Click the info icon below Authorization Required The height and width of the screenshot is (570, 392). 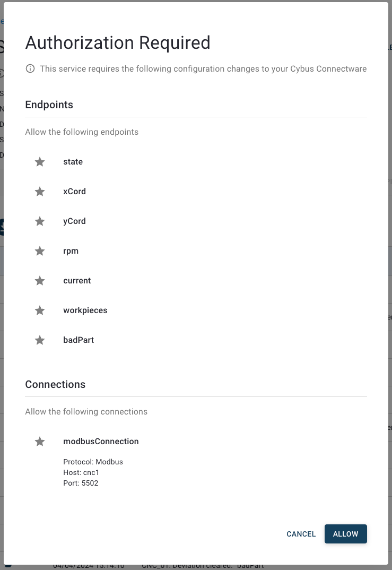point(30,68)
